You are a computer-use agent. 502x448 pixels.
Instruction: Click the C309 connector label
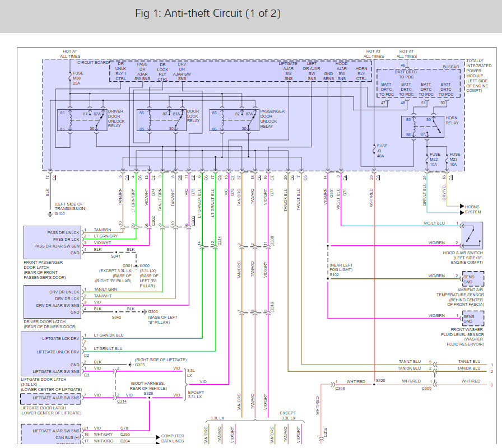tap(426, 388)
